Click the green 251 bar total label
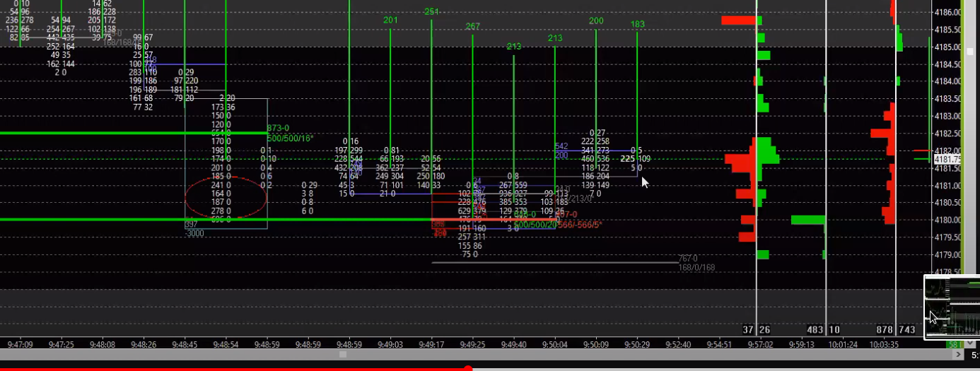This screenshot has width=980, height=371. (431, 12)
